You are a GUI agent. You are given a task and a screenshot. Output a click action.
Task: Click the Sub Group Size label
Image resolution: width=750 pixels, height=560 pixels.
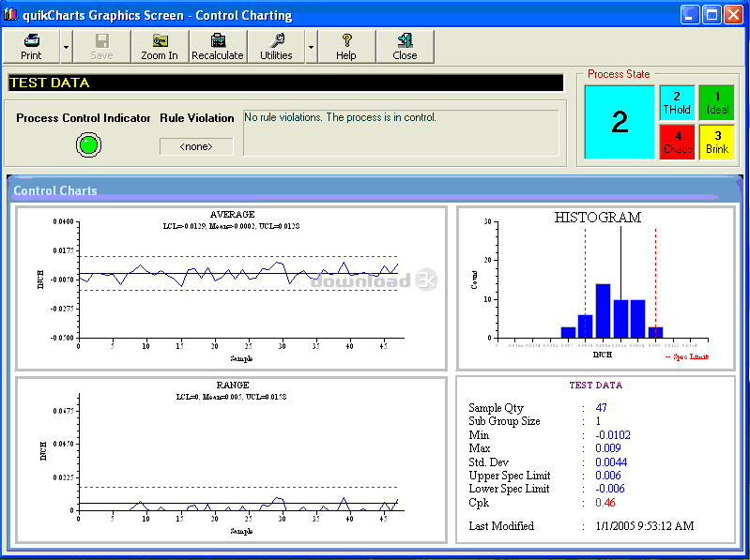click(504, 421)
